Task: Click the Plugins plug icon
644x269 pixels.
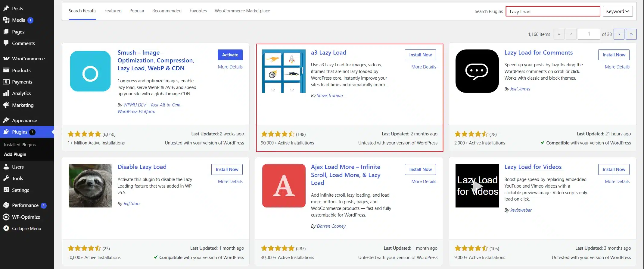Action: (6, 132)
